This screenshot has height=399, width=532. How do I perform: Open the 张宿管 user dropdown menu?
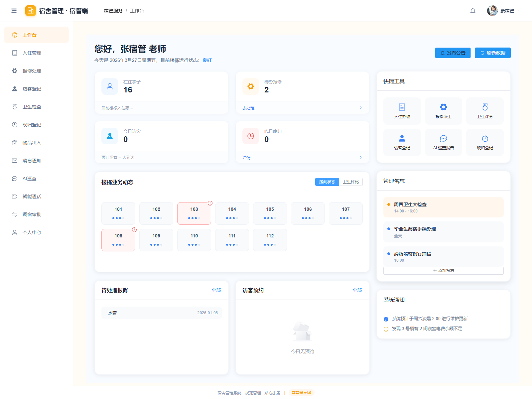click(x=504, y=11)
